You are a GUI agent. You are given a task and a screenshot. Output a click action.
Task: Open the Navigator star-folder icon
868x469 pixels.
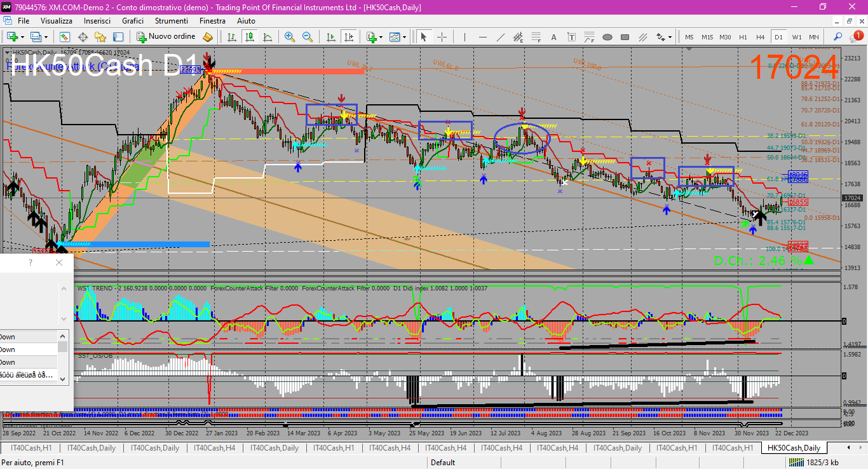(100, 37)
